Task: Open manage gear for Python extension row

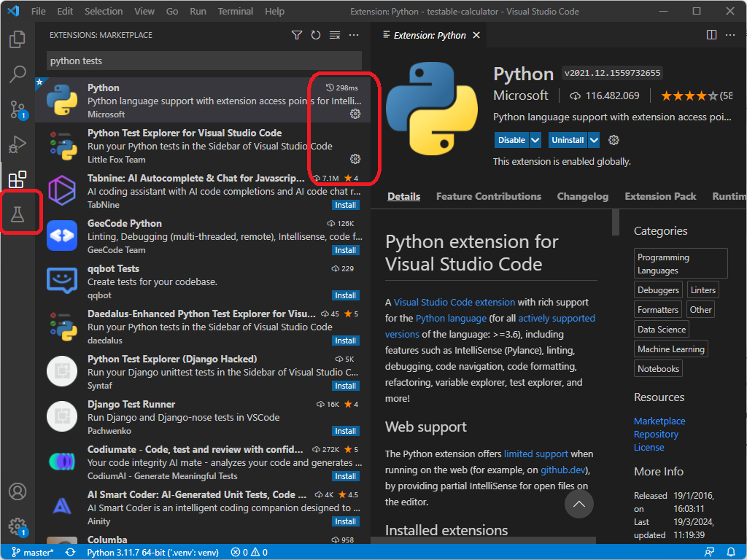Action: click(355, 114)
